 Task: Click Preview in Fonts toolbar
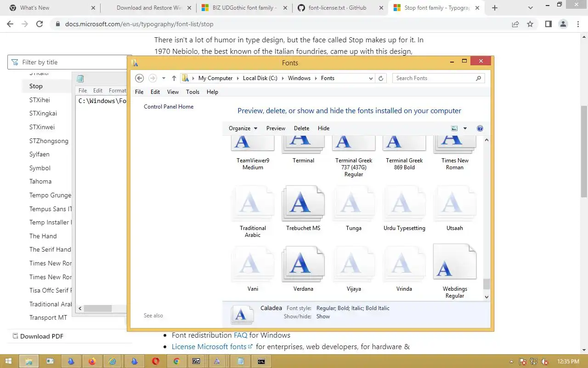pos(276,128)
